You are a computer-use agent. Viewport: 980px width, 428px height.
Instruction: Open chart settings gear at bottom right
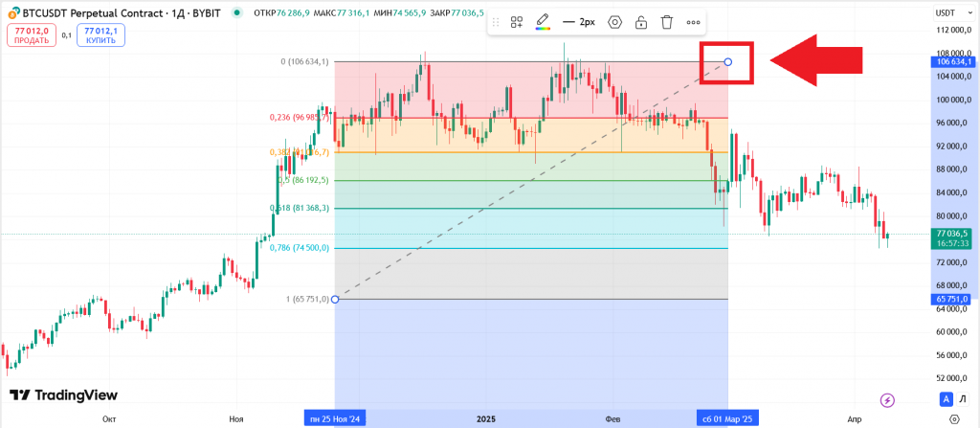(954, 418)
